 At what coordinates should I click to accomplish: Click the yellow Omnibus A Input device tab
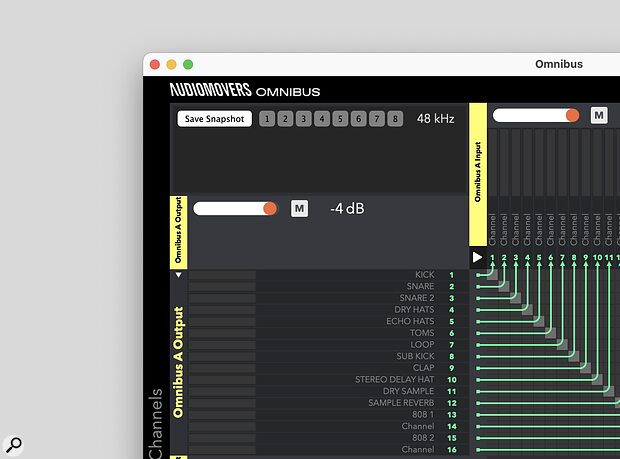pyautogui.click(x=478, y=174)
